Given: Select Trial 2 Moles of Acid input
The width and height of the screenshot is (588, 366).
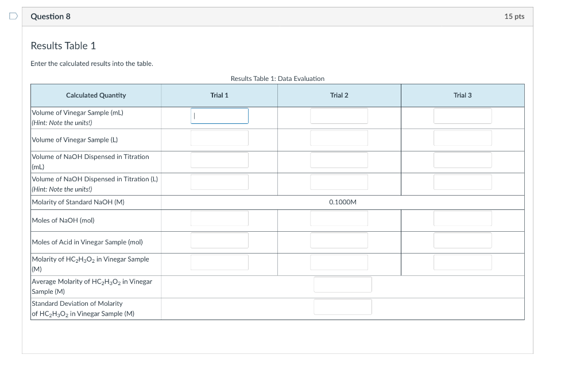Looking at the screenshot, I should [x=339, y=240].
